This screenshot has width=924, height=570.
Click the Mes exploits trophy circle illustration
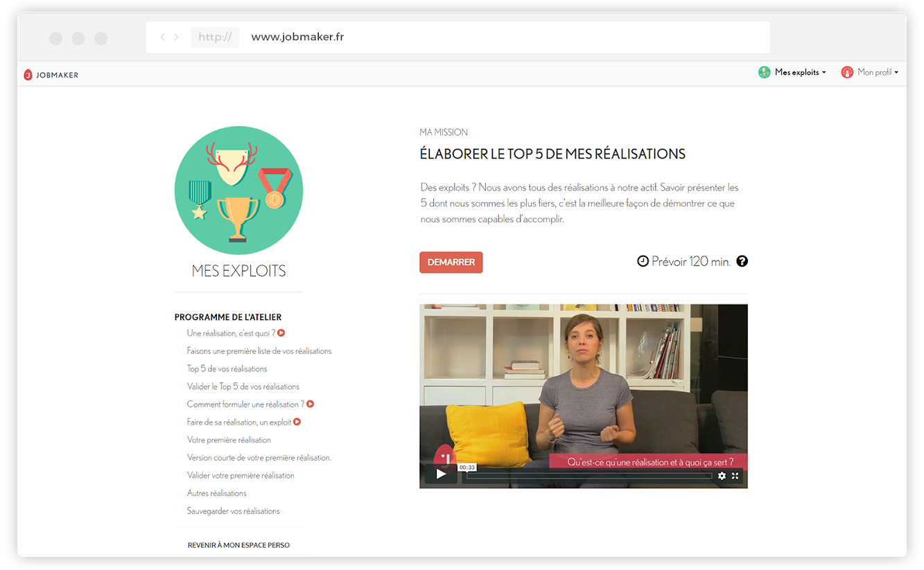point(238,190)
